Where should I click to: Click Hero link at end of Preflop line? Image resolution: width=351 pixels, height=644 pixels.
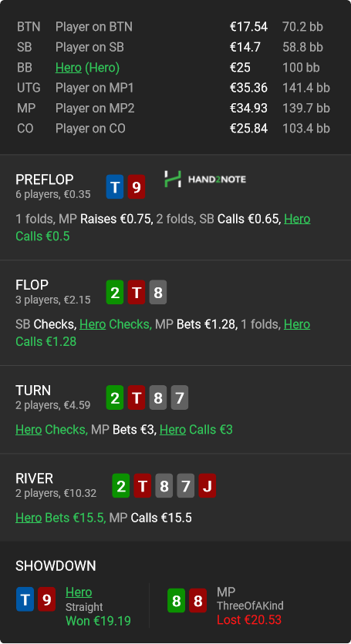pyautogui.click(x=297, y=219)
